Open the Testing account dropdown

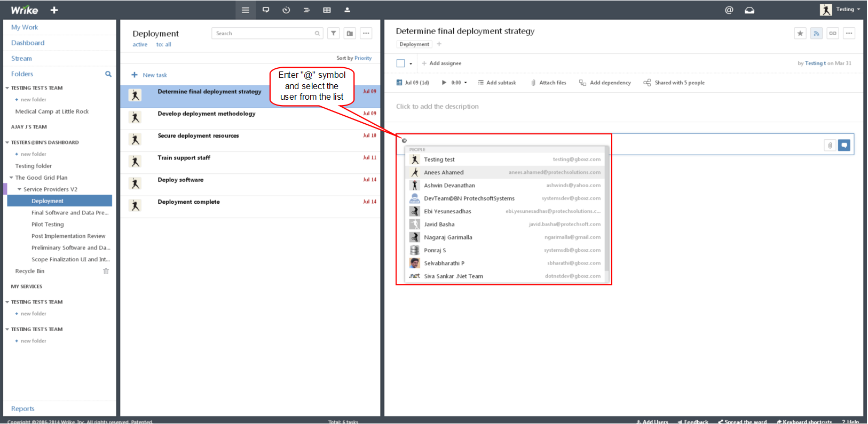[848, 10]
